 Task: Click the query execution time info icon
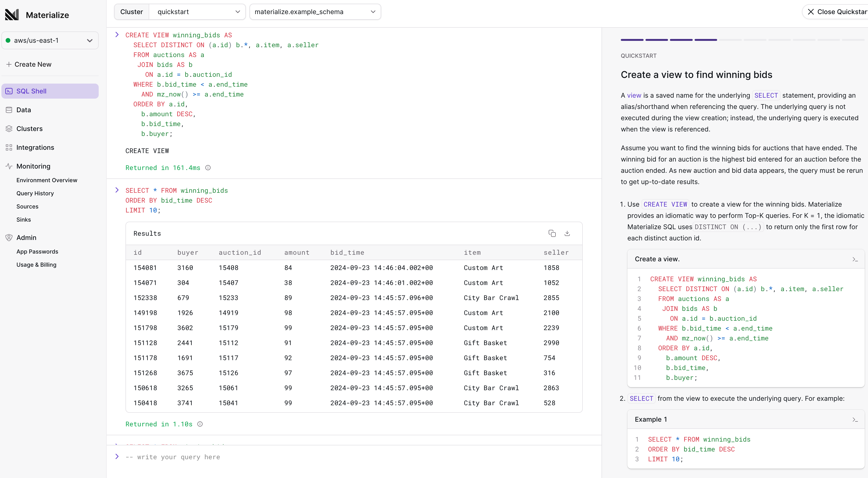[x=200, y=424]
